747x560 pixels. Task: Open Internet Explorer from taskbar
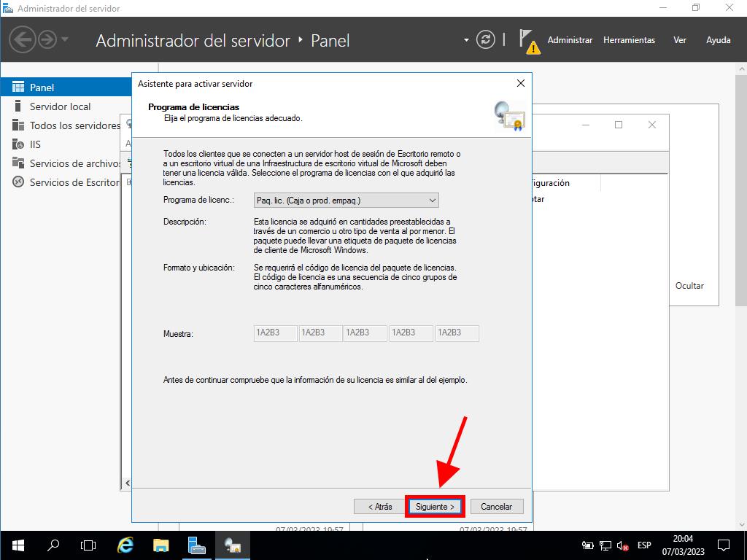(x=125, y=545)
